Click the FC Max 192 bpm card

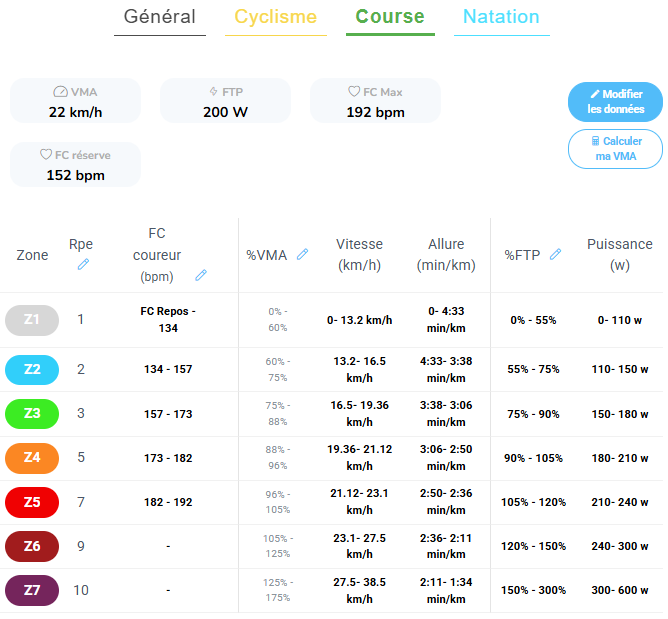[x=375, y=101]
